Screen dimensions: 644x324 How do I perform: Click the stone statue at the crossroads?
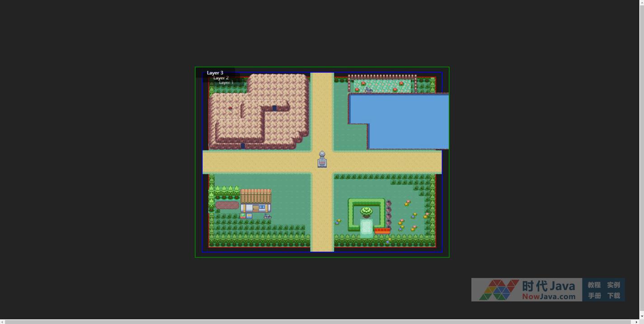click(322, 159)
